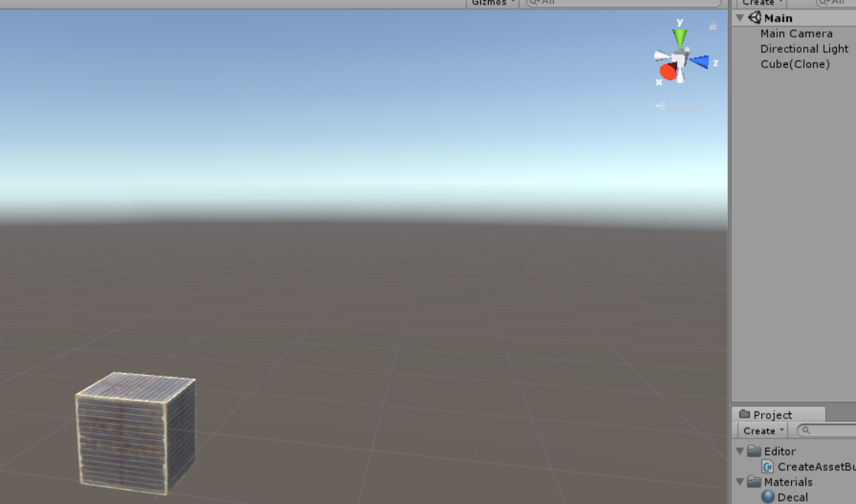Viewport: 856px width, 504px height.
Task: Collapse the Materials folder
Action: tap(740, 482)
